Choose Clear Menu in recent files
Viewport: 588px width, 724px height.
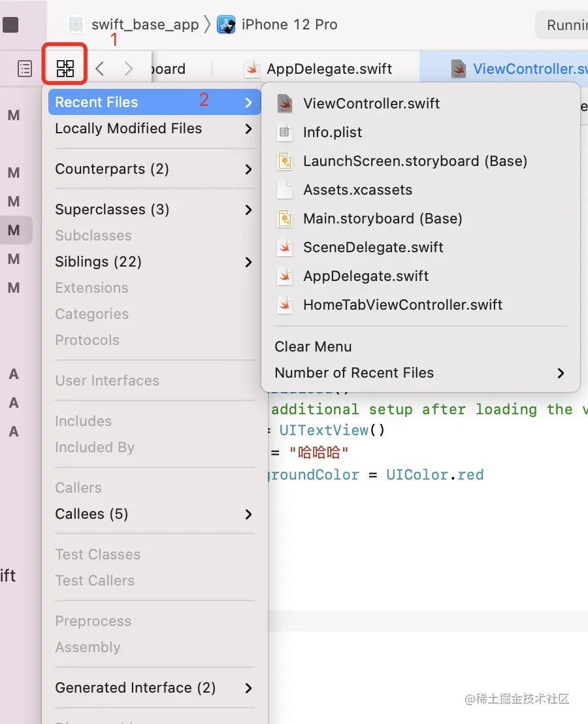click(421, 346)
